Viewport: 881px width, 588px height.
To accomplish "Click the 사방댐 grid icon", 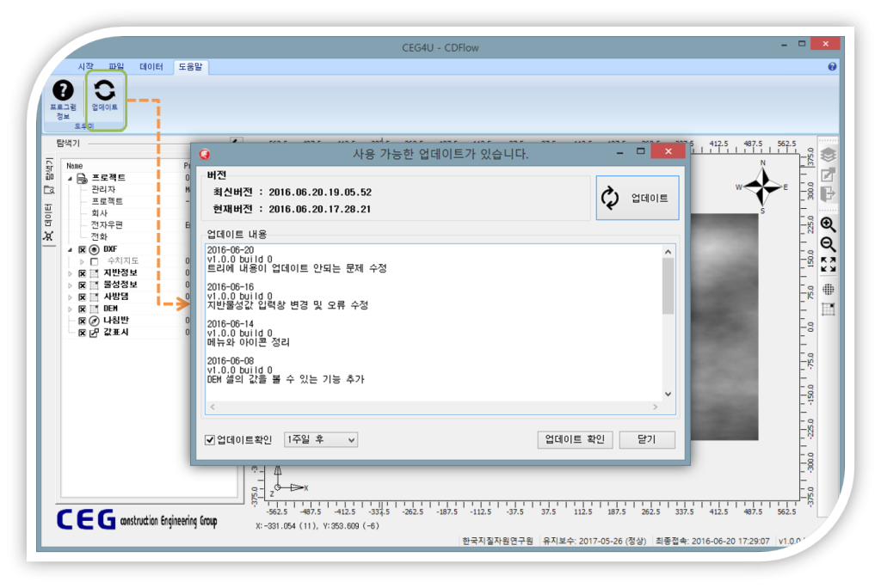I will (x=95, y=297).
